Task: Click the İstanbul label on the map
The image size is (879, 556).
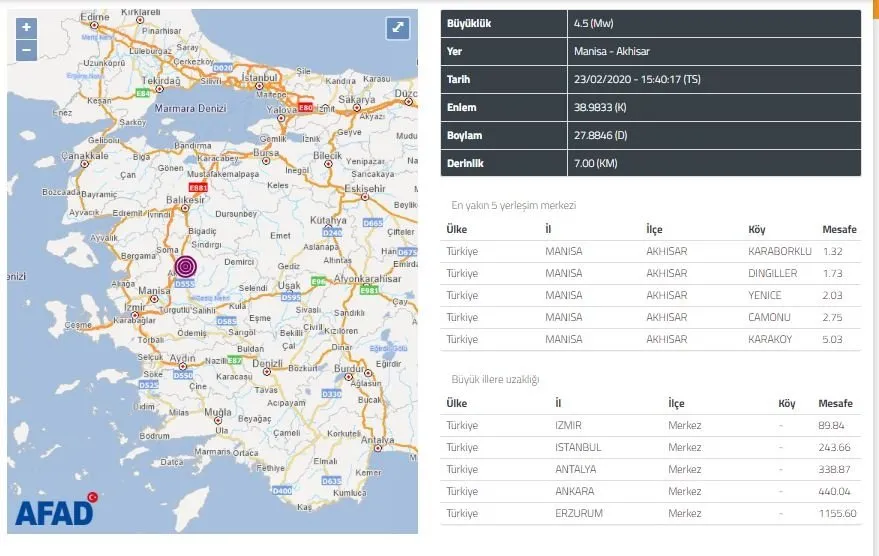Action: 258,77
